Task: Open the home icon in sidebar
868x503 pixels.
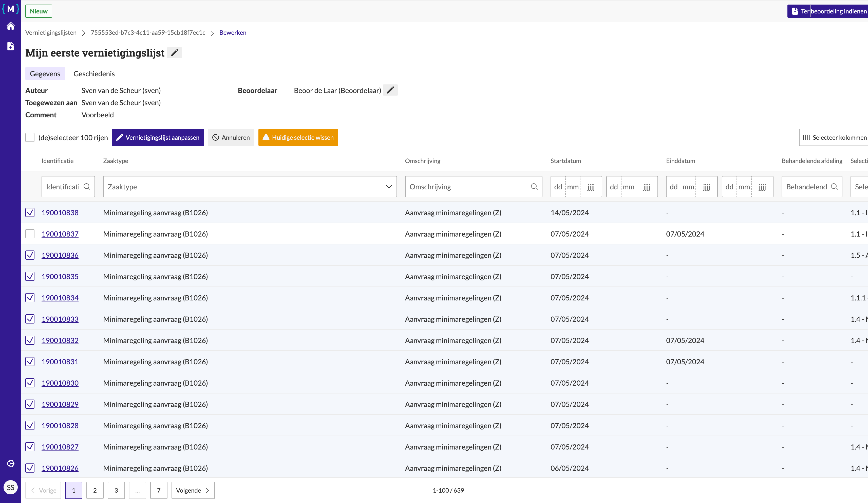Action: point(11,26)
